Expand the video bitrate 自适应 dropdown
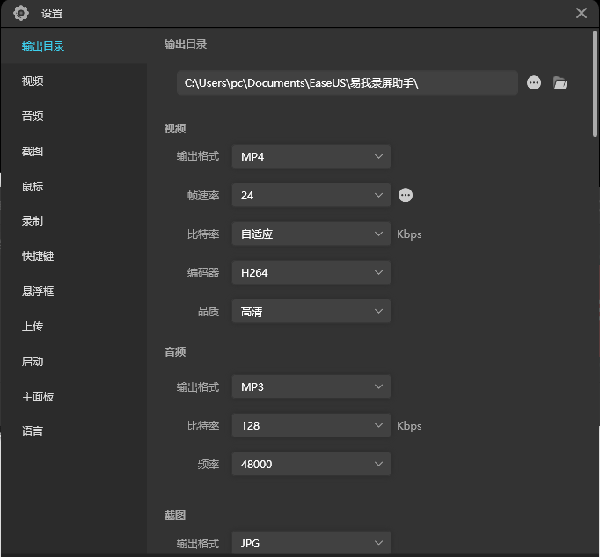This screenshot has width=600, height=557. pos(310,234)
